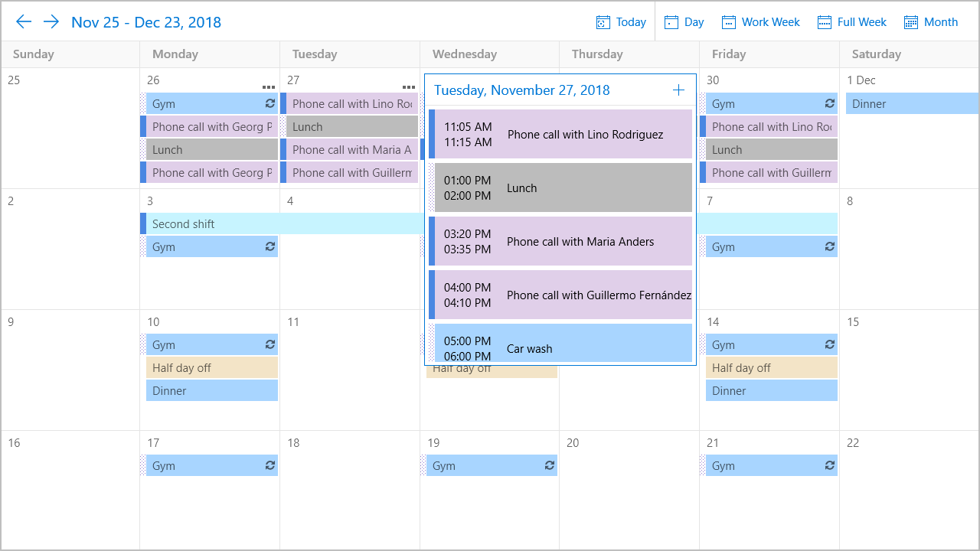980x551 pixels.
Task: Click recurrence icon on Friday 30 Gym
Action: [830, 103]
